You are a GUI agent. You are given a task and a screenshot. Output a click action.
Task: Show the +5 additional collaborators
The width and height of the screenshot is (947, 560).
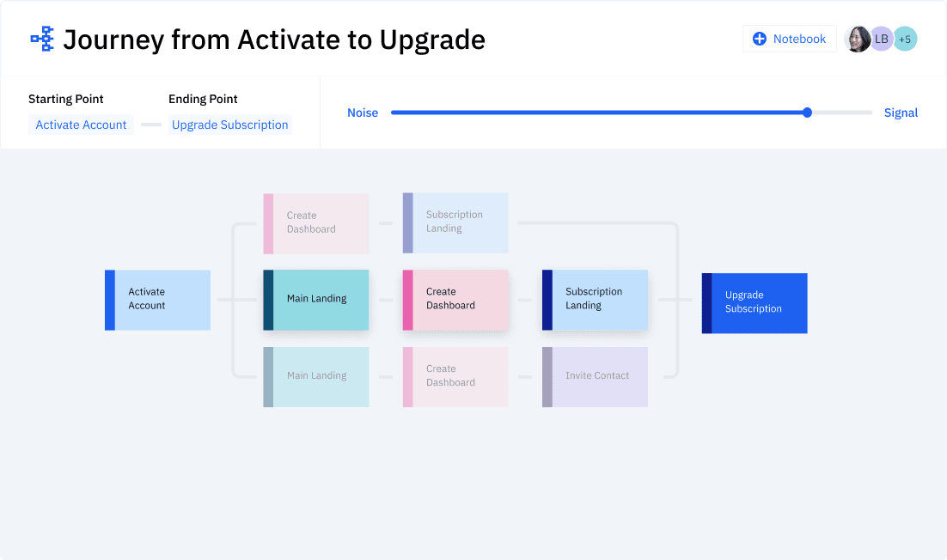[905, 39]
